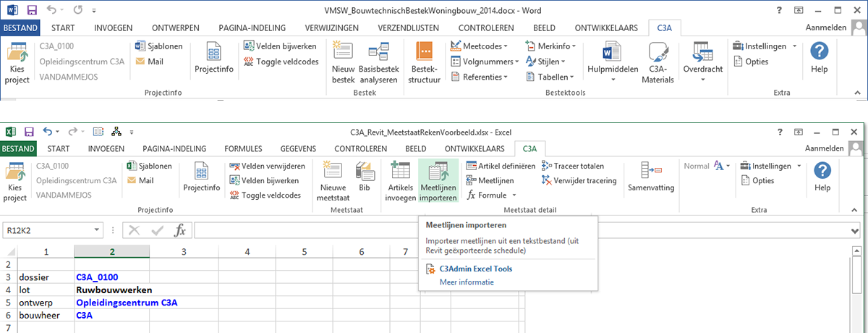Click Aanmelden in the Word window
This screenshot has height=333, width=868.
826,28
